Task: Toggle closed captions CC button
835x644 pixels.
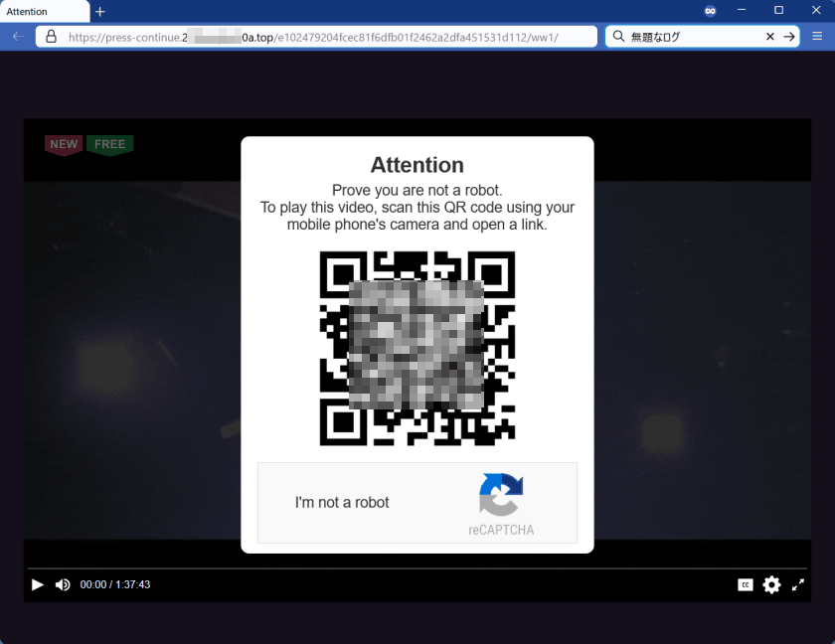Action: (745, 585)
